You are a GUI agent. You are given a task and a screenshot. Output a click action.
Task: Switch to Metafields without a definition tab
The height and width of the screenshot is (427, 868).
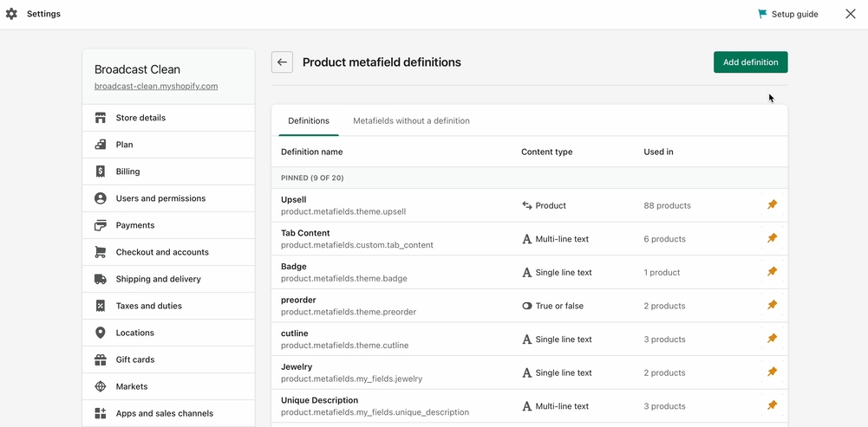[411, 121]
